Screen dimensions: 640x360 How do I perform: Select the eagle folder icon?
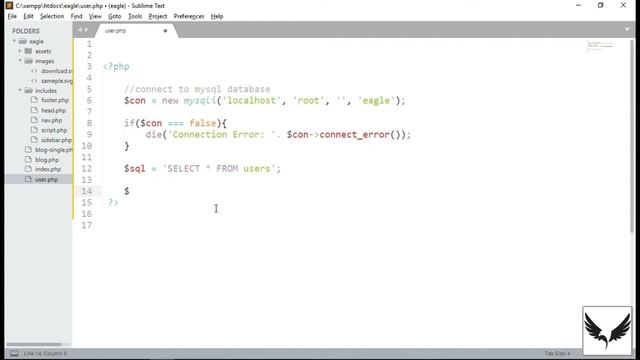coord(22,41)
